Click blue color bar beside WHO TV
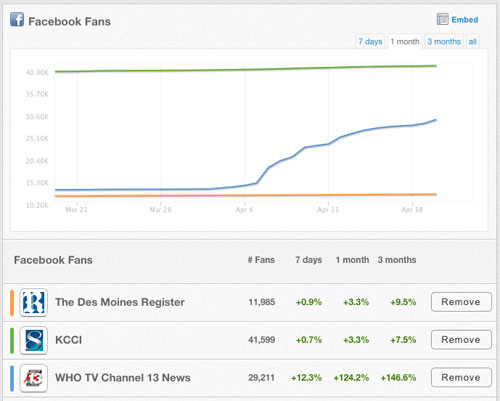Screen dimensions: 500x401 click(12, 378)
